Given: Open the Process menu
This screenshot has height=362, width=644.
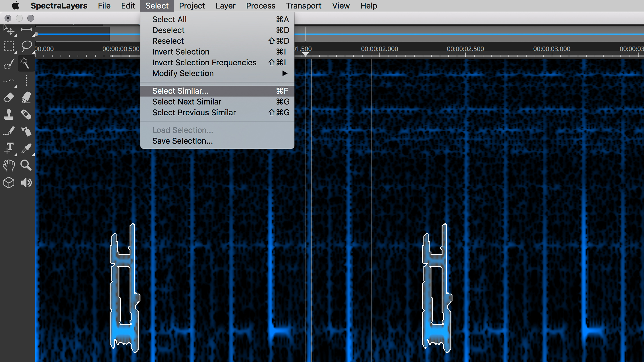Looking at the screenshot, I should pos(260,6).
